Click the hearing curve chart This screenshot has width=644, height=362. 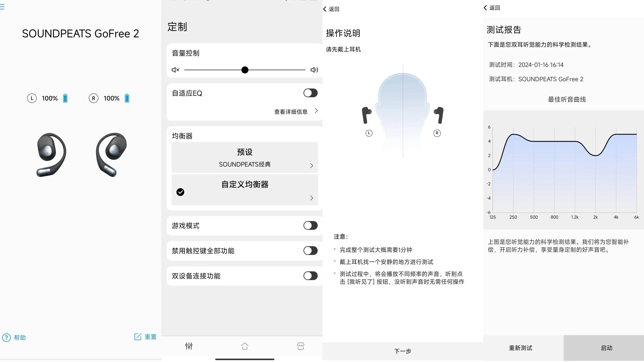[564, 170]
